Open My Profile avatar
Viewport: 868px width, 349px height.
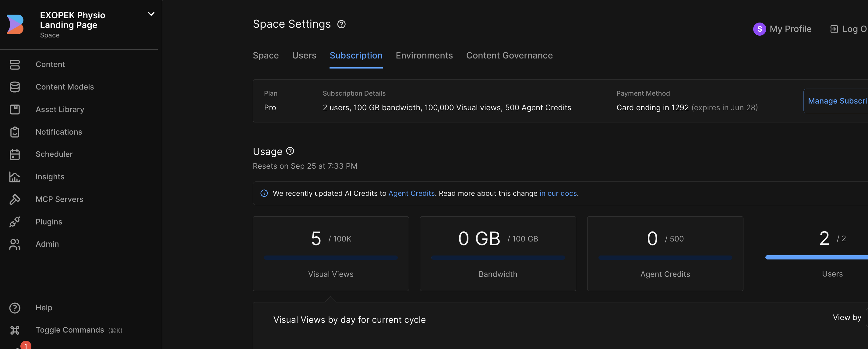759,29
